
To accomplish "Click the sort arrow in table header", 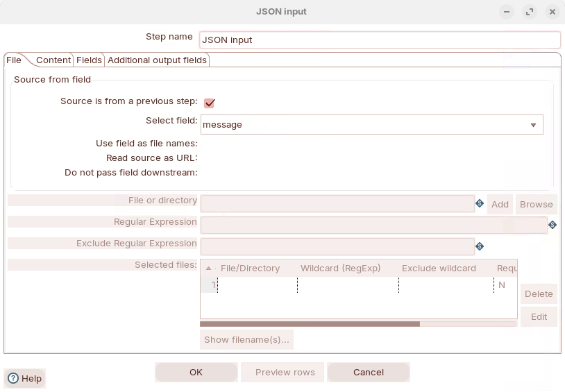I will (209, 269).
